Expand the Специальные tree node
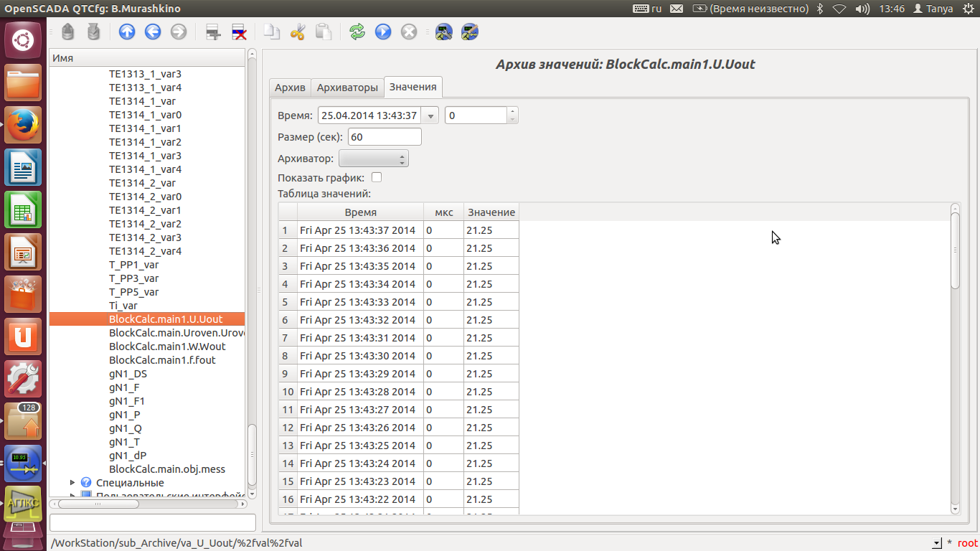 pos(72,483)
